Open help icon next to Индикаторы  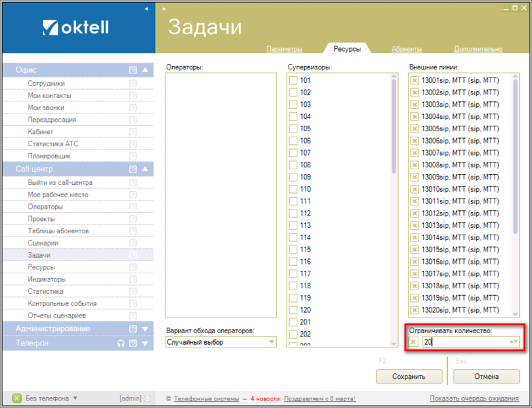(133, 279)
